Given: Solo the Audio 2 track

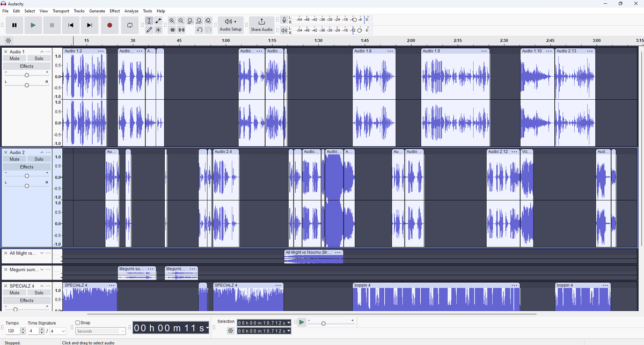Looking at the screenshot, I should point(39,159).
